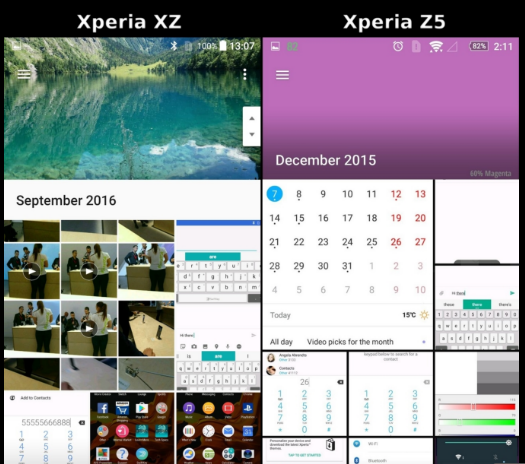This screenshot has width=525, height=464.
Task: Open the hamburger menu in Z5 calendar
Action: (282, 75)
